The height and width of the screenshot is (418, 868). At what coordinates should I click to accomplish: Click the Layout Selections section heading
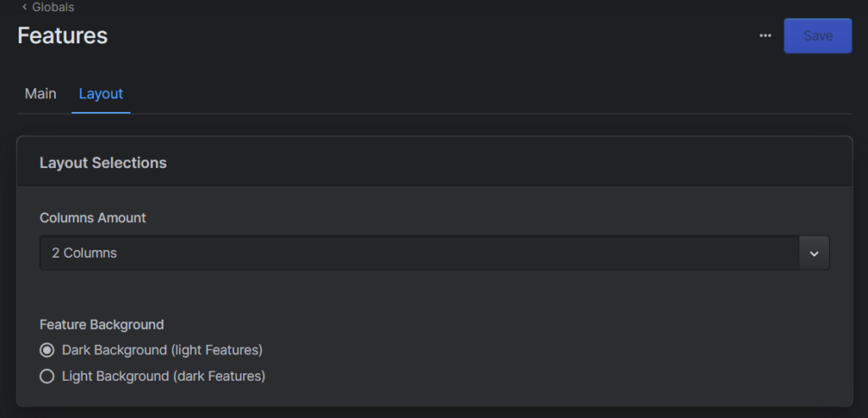coord(103,163)
